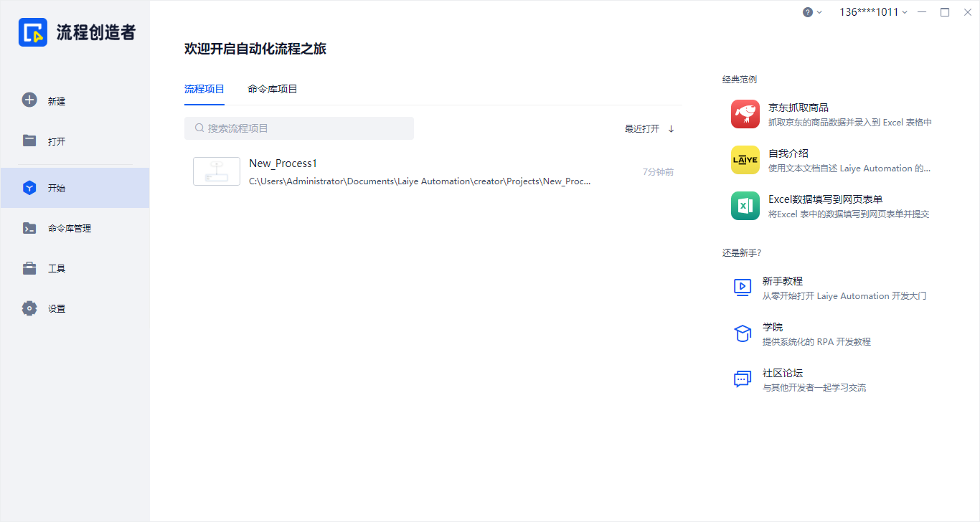Click the Excel sample green icon
This screenshot has width=980, height=522.
pos(745,206)
